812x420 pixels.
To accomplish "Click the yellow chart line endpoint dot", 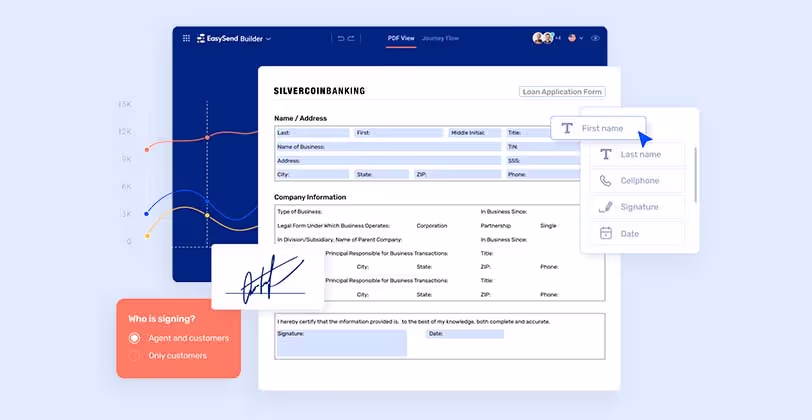I will (147, 236).
